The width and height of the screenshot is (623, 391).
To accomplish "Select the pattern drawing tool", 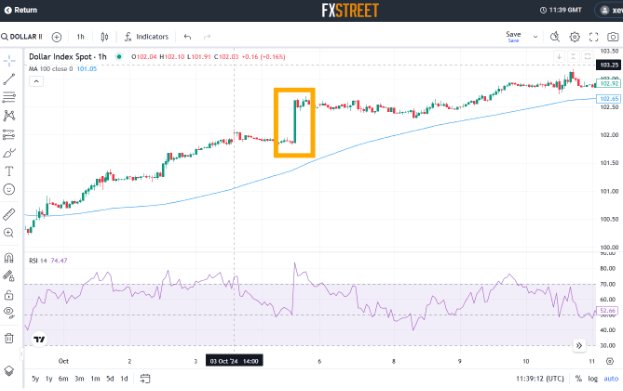I will (9, 116).
